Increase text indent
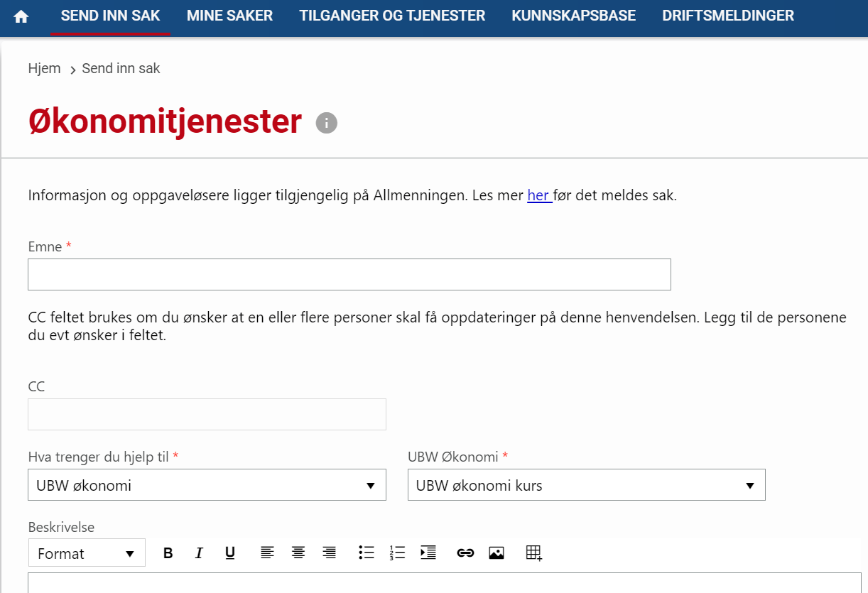 pos(428,553)
